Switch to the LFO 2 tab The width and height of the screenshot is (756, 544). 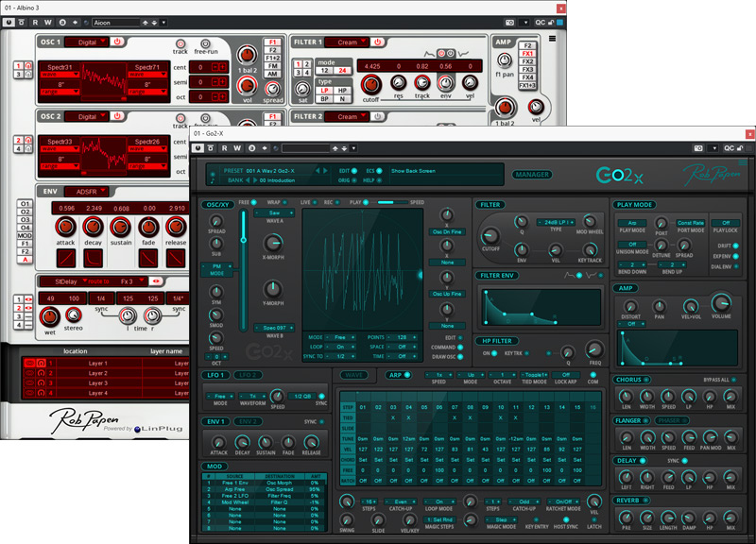tap(249, 375)
